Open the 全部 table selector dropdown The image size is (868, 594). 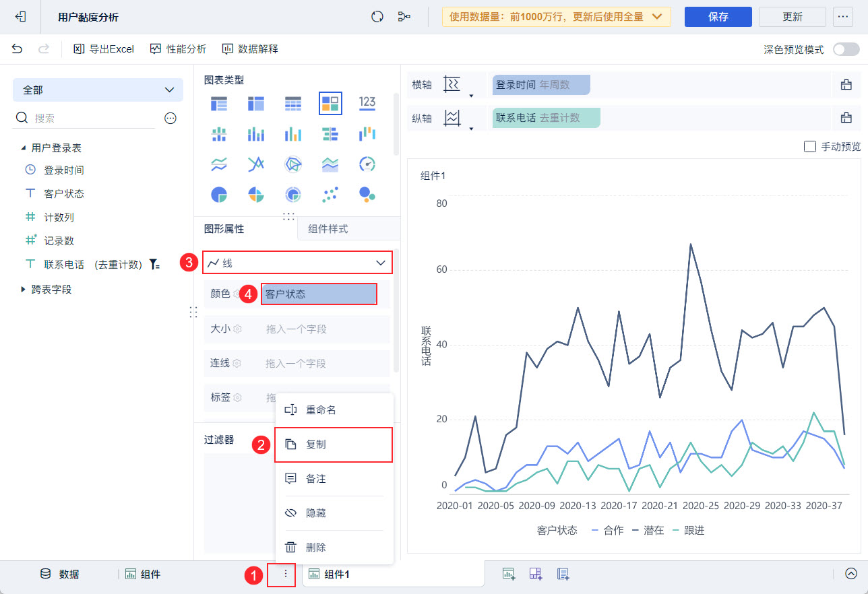(98, 90)
